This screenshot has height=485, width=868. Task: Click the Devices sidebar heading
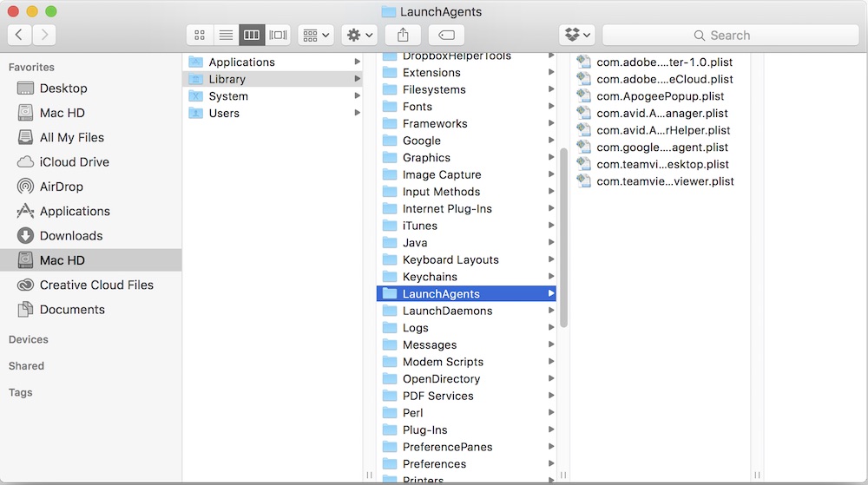pyautogui.click(x=29, y=339)
